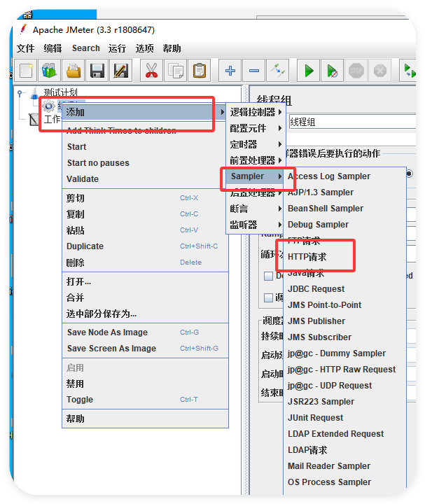Open the 运行 menu
The image size is (425, 504).
point(117,48)
